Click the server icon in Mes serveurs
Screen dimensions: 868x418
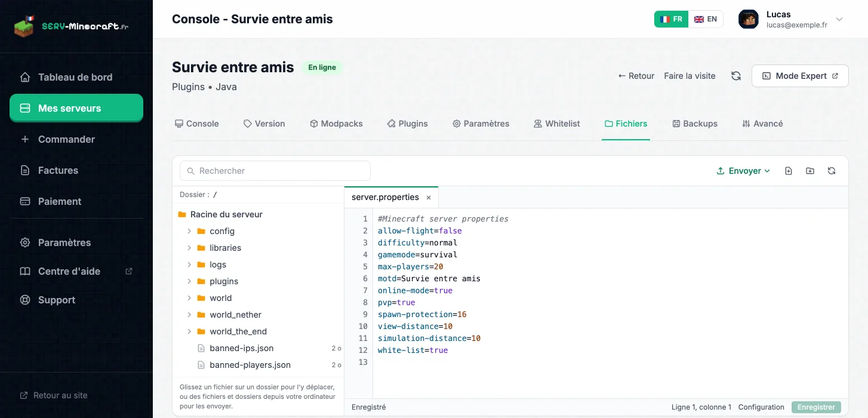[x=25, y=108]
